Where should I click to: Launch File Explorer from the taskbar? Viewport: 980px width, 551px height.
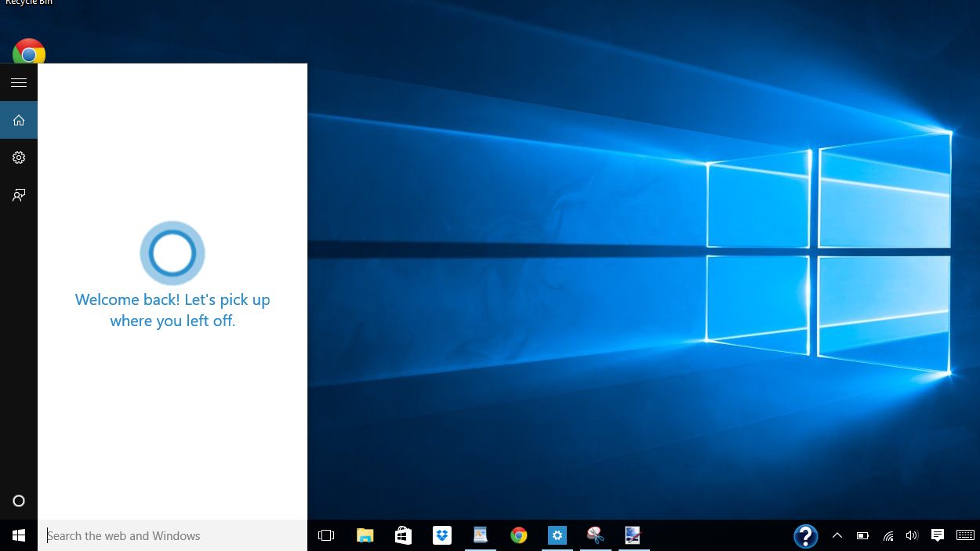(365, 536)
